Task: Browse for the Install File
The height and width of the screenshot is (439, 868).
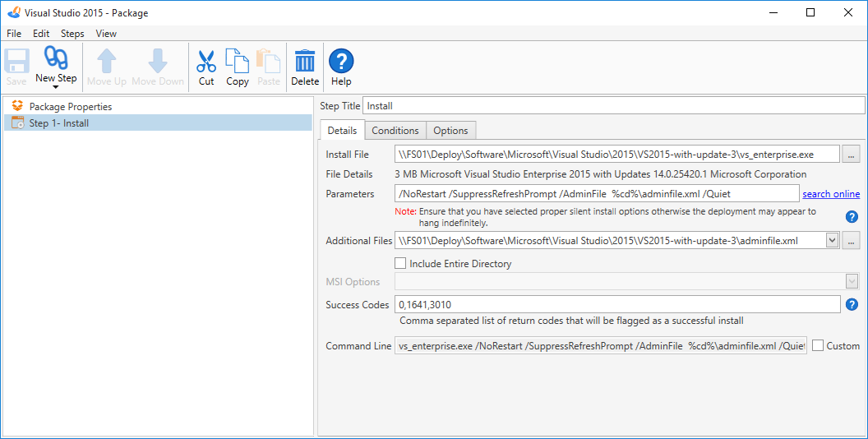Action: coord(852,155)
